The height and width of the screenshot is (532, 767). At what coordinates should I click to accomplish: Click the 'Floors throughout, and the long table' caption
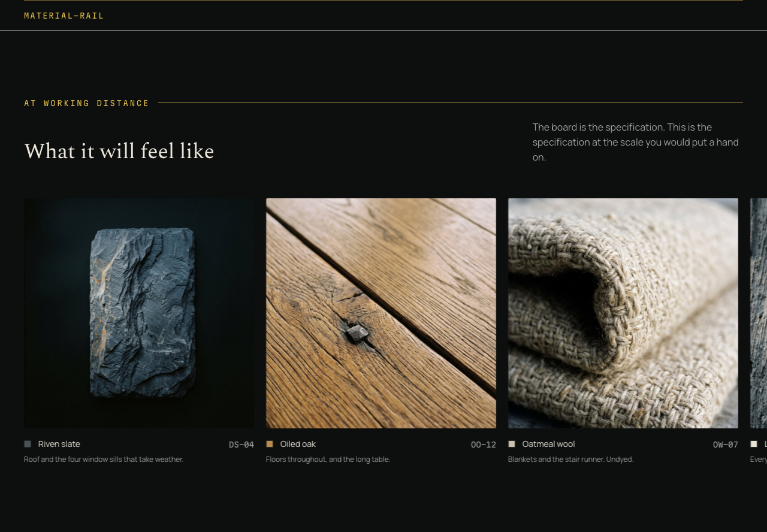click(328, 460)
